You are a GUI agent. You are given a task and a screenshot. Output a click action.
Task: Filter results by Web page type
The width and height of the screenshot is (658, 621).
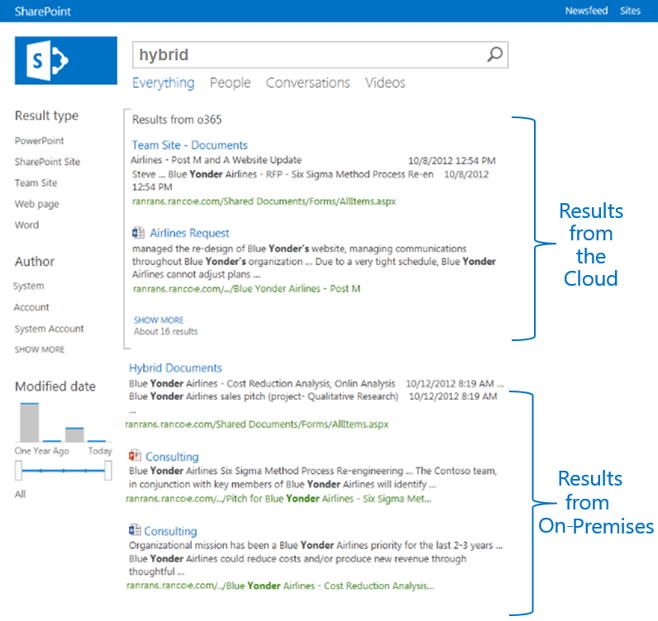click(37, 204)
